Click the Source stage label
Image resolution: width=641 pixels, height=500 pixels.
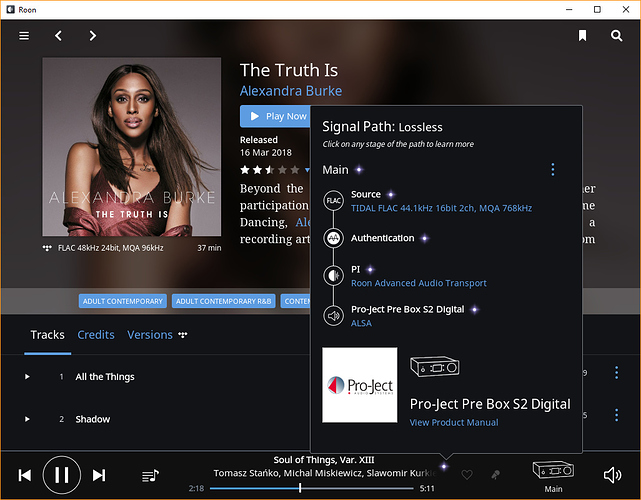click(366, 194)
